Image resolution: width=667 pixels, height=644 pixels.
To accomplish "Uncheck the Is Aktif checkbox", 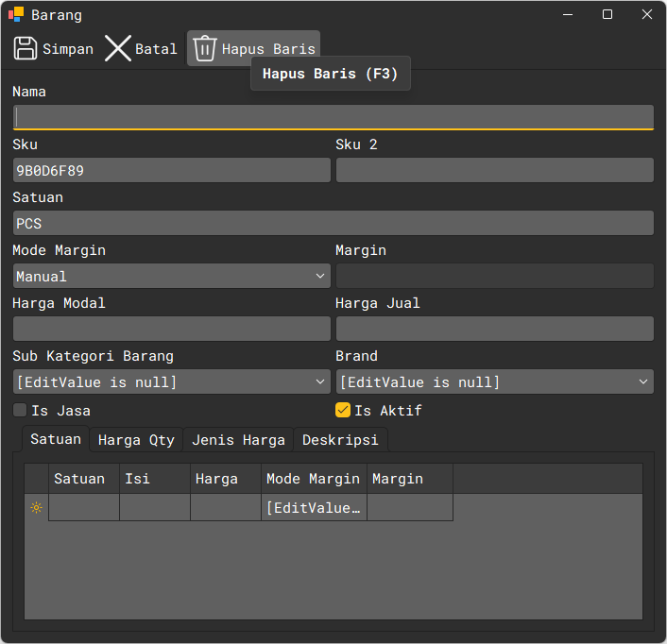I will (x=343, y=411).
